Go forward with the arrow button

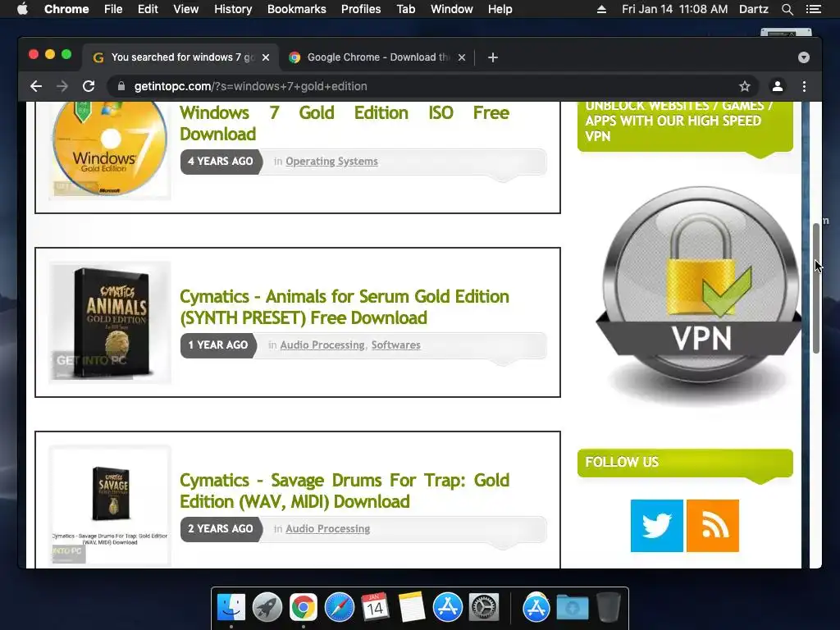(62, 86)
